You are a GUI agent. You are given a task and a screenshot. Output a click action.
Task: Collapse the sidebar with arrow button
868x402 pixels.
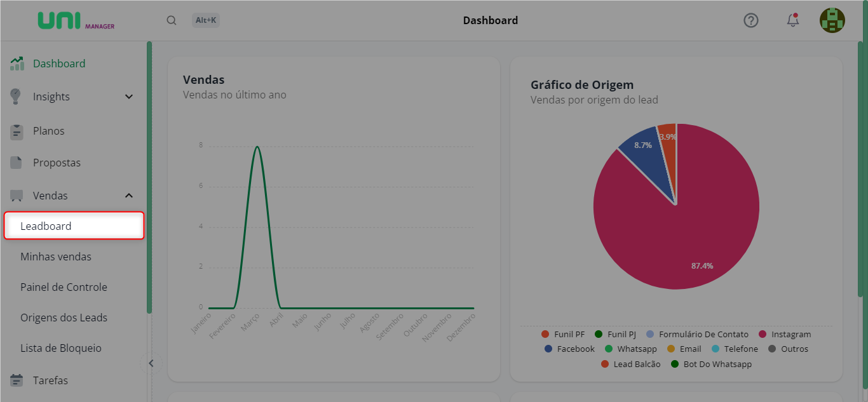[x=151, y=363]
